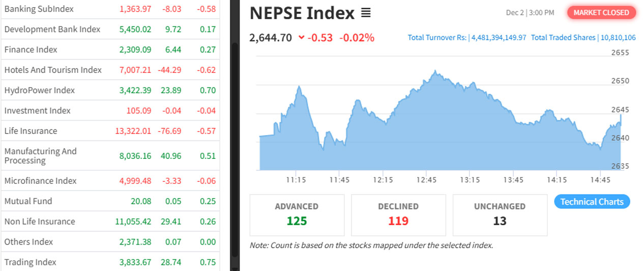The height and width of the screenshot is (271, 644).
Task: Open the HydroPower Index entry
Action: point(40,91)
